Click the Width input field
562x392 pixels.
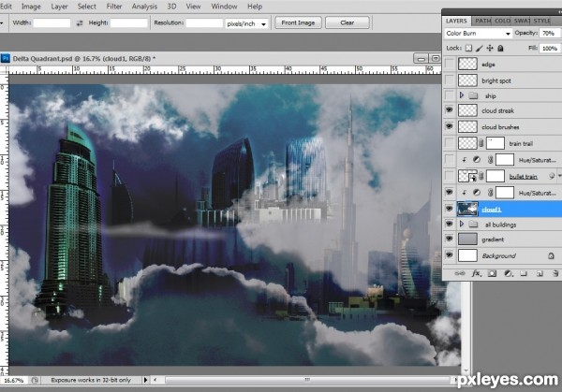52,22
